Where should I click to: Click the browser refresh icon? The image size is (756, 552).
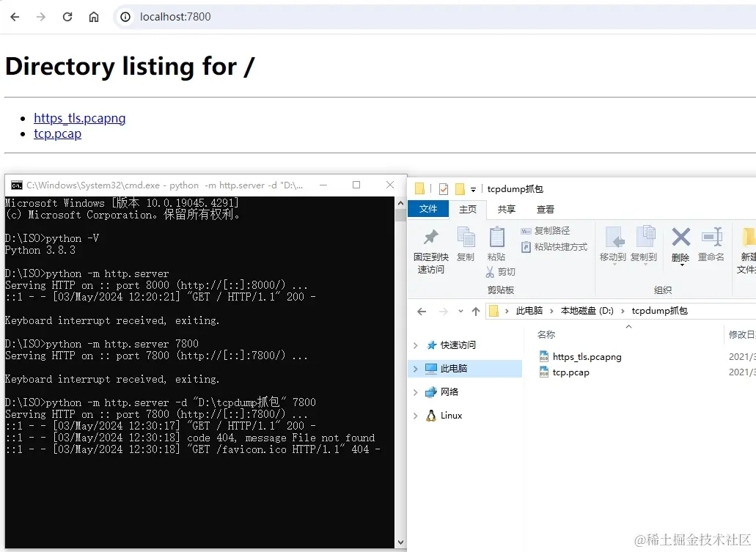coord(67,16)
